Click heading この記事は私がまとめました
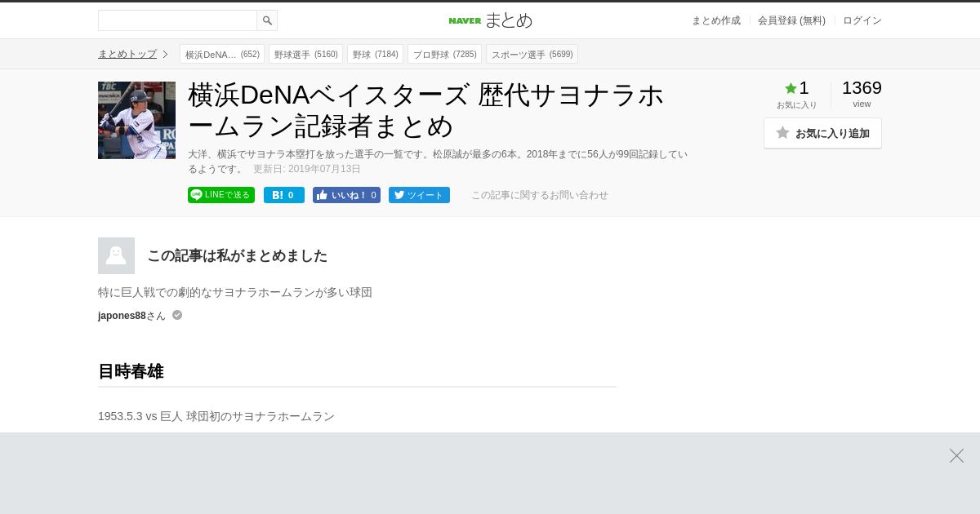 pos(237,255)
